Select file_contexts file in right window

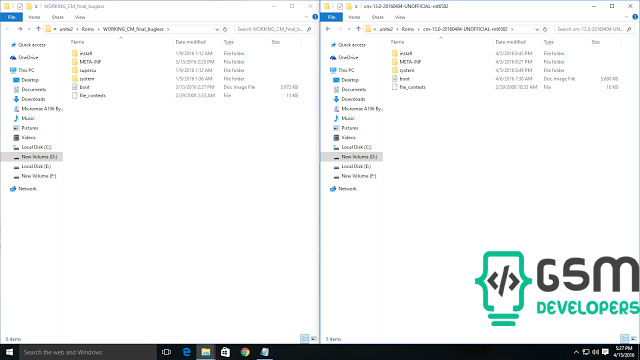coord(412,87)
